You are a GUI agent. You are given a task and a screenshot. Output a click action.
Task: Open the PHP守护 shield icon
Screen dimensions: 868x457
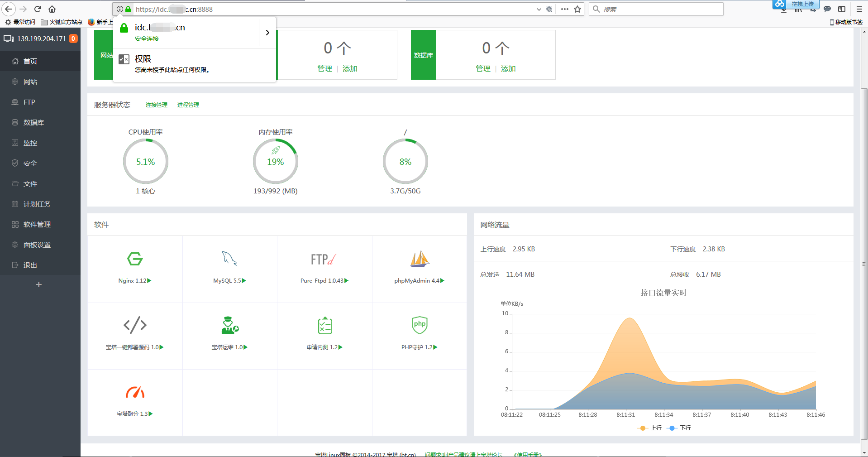(x=420, y=325)
